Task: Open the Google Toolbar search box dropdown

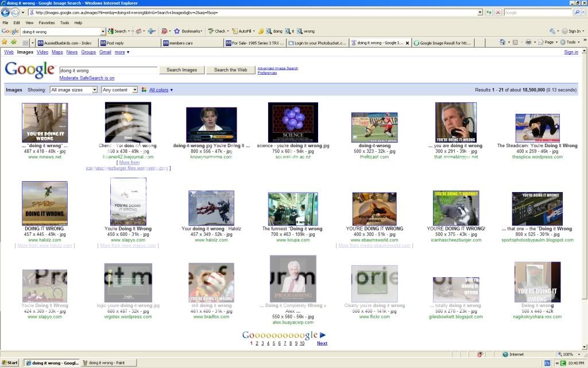Action: point(103,32)
